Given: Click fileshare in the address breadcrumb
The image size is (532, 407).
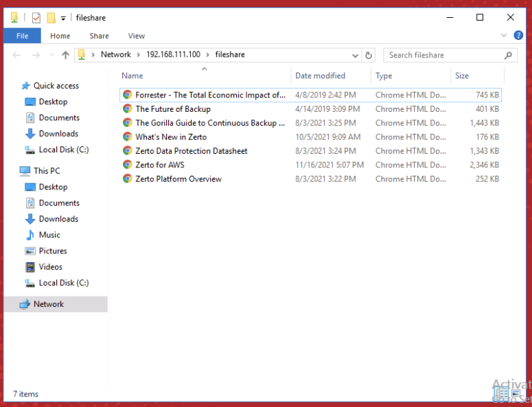Looking at the screenshot, I should tap(230, 55).
